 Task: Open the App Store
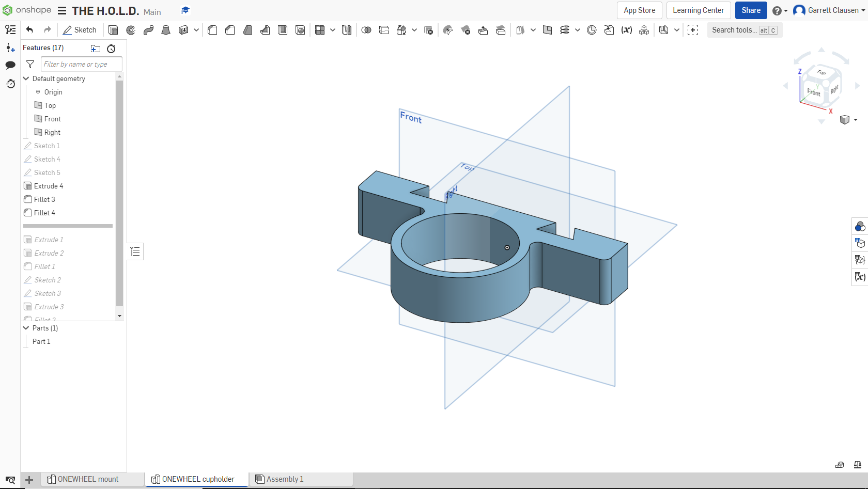click(x=639, y=10)
